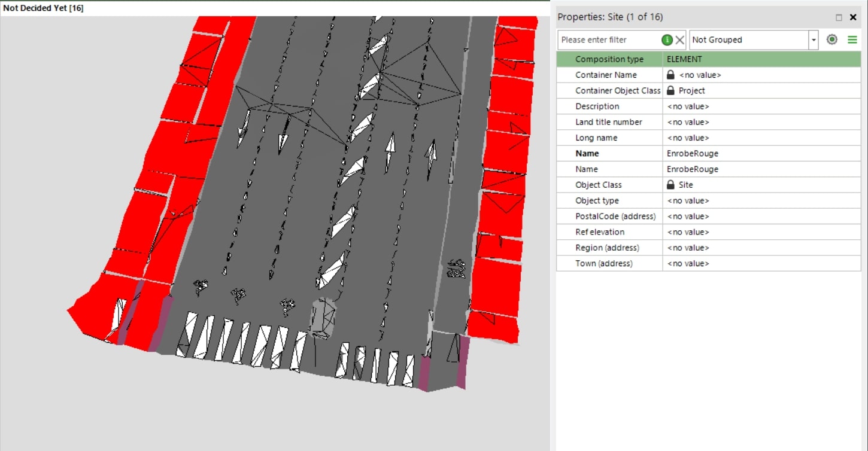
Task: Close the Properties panel
Action: 853,17
